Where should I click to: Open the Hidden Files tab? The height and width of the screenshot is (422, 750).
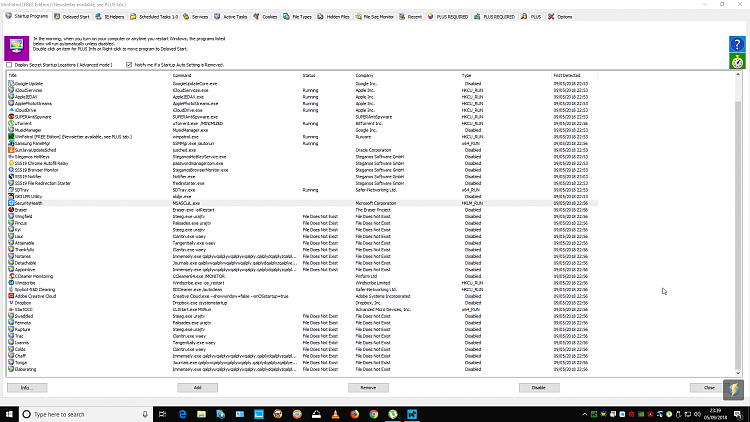(333, 17)
